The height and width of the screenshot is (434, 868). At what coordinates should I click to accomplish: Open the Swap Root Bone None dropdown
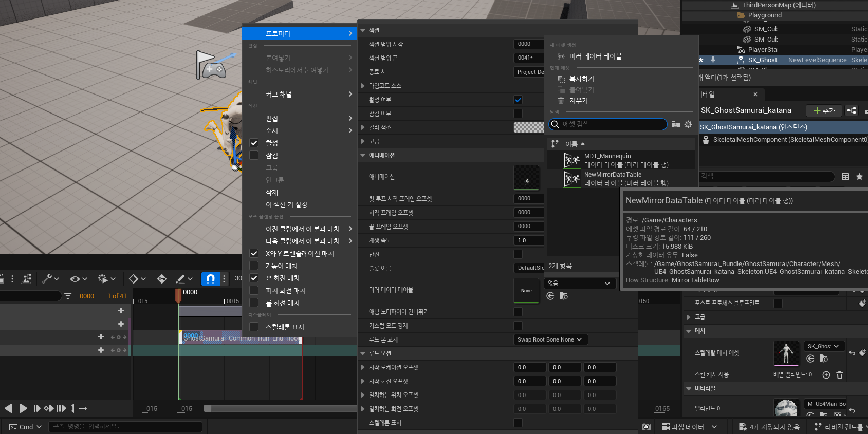click(x=550, y=339)
